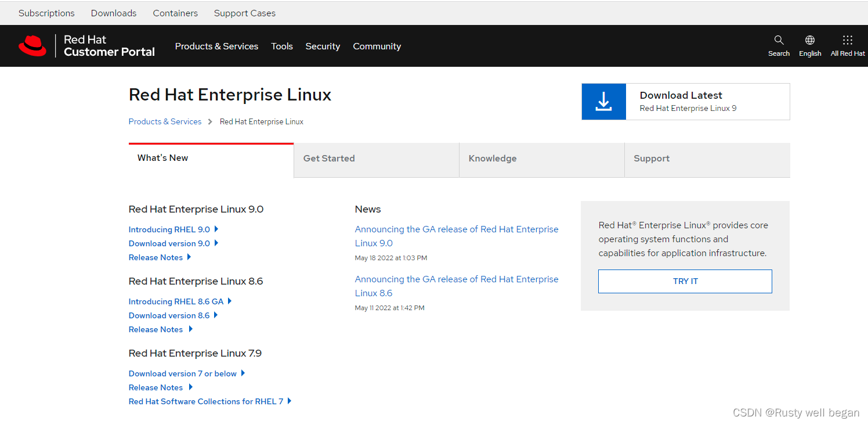The width and height of the screenshot is (868, 424).
Task: Click the blue download arrow icon
Action: click(604, 102)
